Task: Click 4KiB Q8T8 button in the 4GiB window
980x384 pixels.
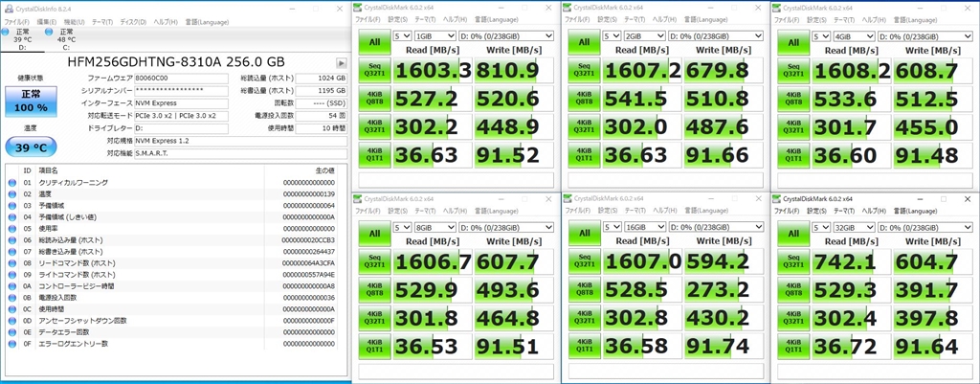Action: [793, 99]
